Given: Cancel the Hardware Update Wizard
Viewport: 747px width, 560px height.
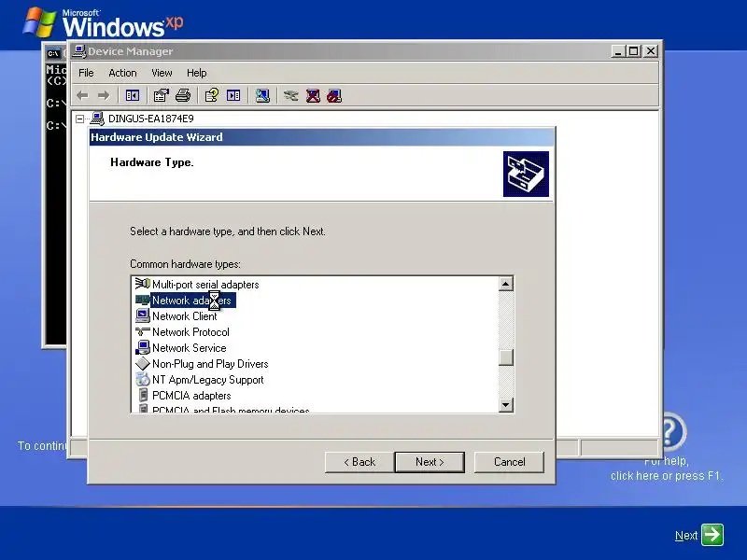Looking at the screenshot, I should pos(509,462).
